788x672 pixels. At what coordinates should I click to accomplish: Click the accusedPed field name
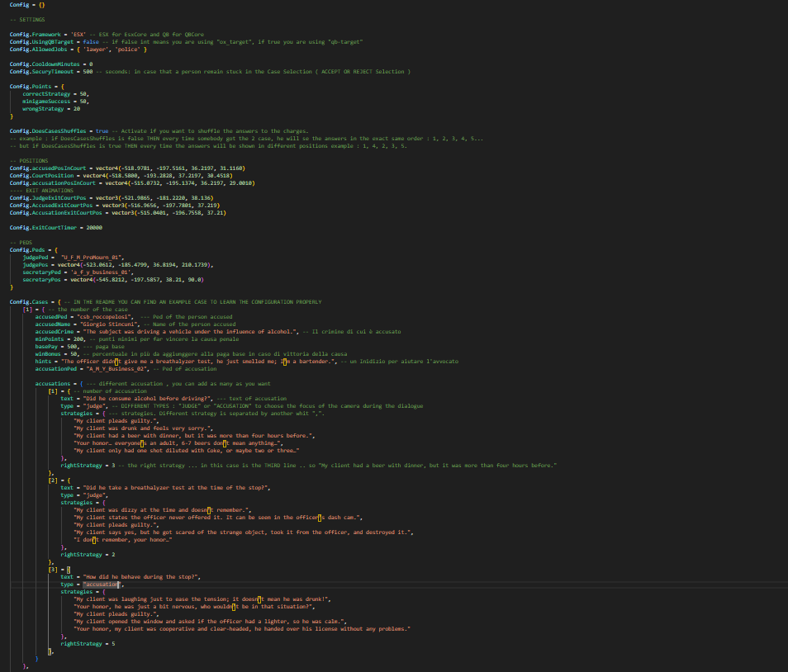51,317
